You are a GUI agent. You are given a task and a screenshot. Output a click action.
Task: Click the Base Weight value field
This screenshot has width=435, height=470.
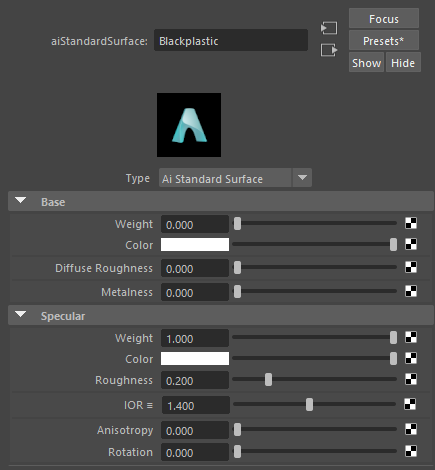click(195, 224)
